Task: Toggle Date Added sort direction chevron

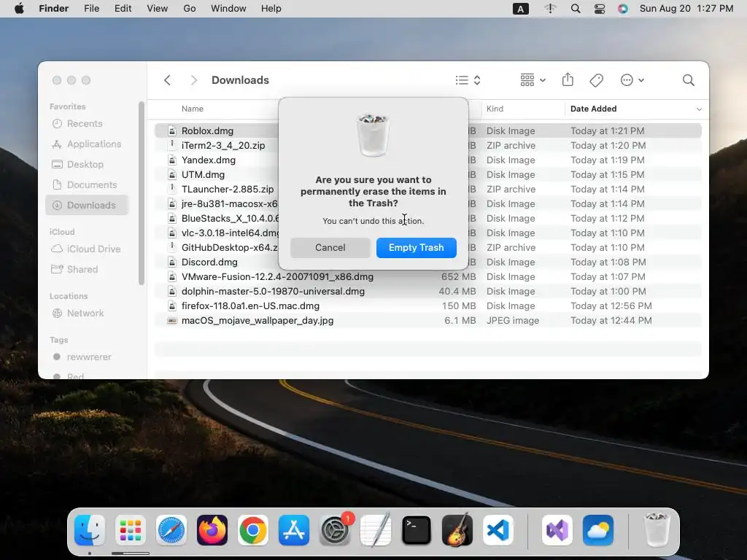Action: click(x=699, y=109)
